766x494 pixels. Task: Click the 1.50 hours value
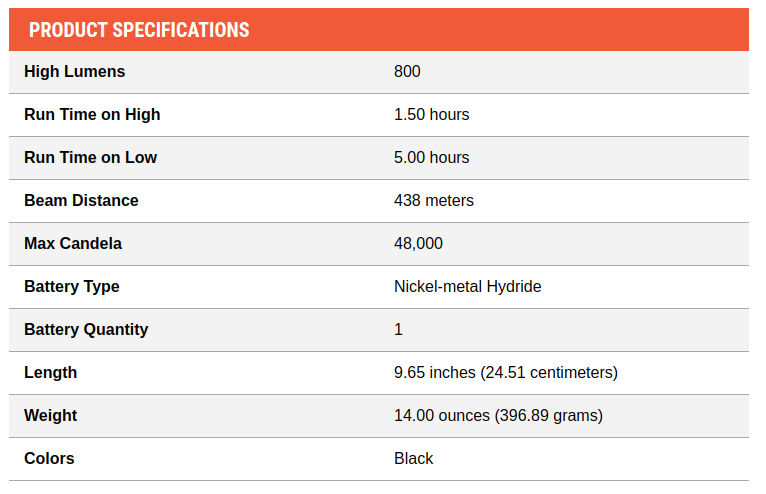click(x=431, y=114)
